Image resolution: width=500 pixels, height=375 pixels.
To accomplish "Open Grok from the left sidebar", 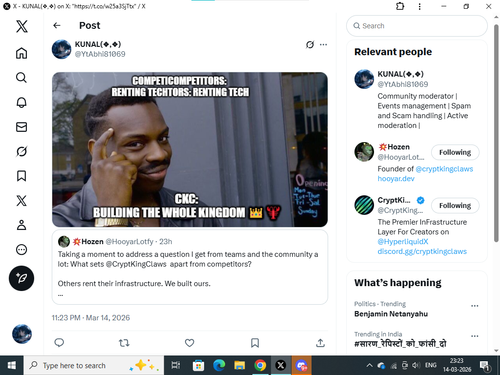I will coord(21,151).
